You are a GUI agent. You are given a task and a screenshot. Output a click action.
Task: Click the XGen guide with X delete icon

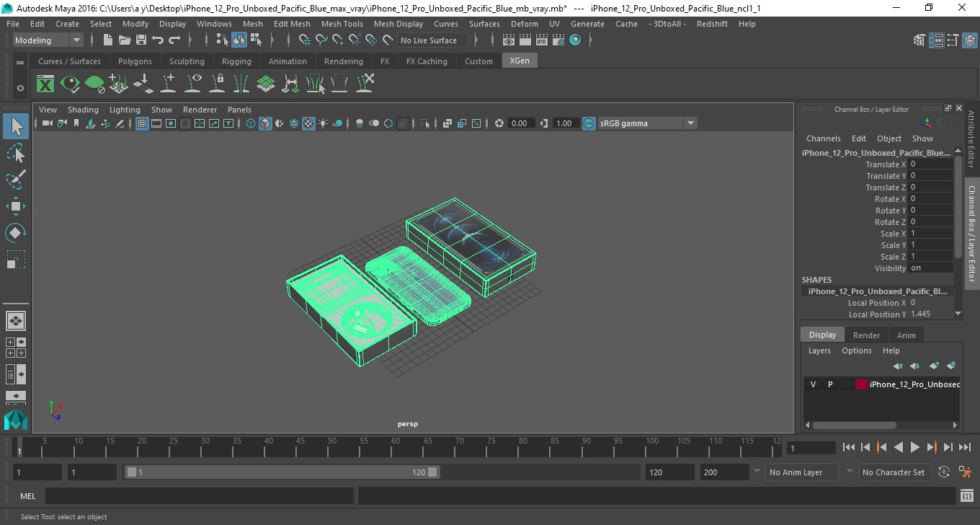(x=364, y=84)
